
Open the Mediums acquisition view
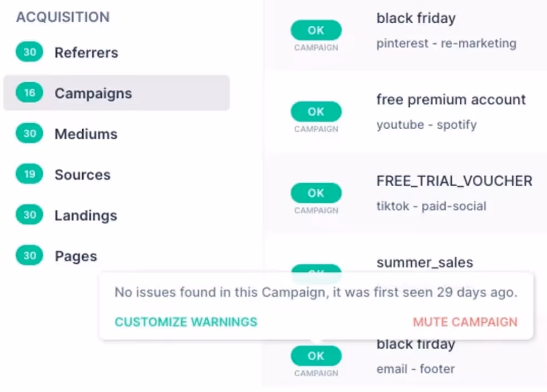pos(85,133)
